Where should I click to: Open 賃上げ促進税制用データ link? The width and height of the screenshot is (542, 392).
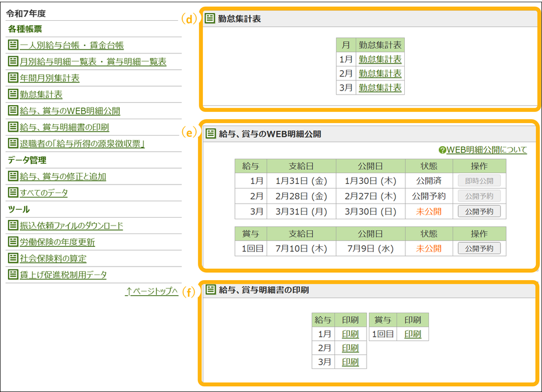coord(63,275)
